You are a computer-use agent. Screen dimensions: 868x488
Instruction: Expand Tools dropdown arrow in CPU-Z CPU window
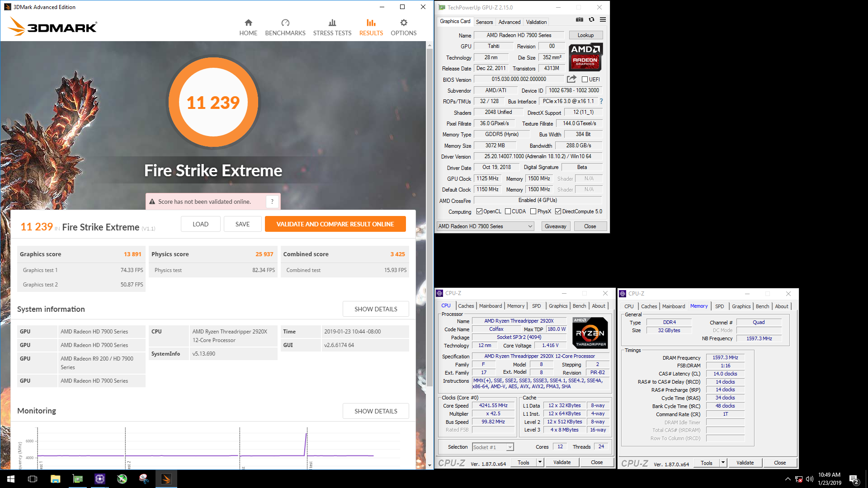point(540,462)
